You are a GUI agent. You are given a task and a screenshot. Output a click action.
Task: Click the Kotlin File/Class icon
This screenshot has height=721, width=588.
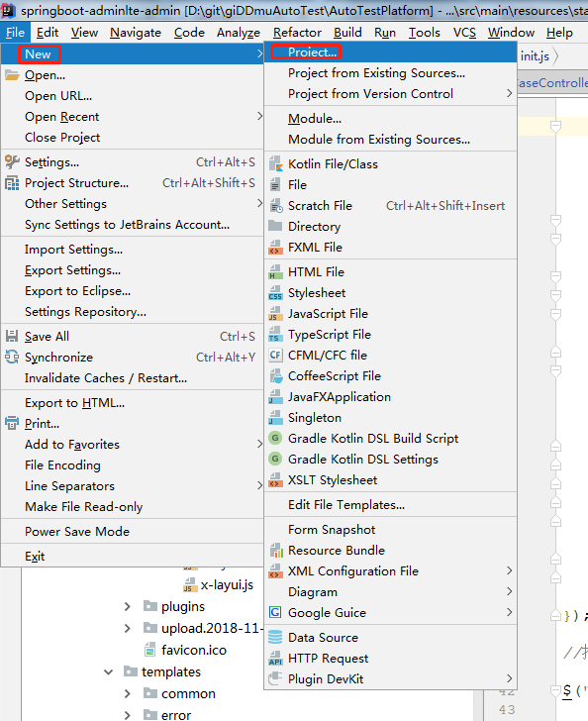(x=275, y=164)
